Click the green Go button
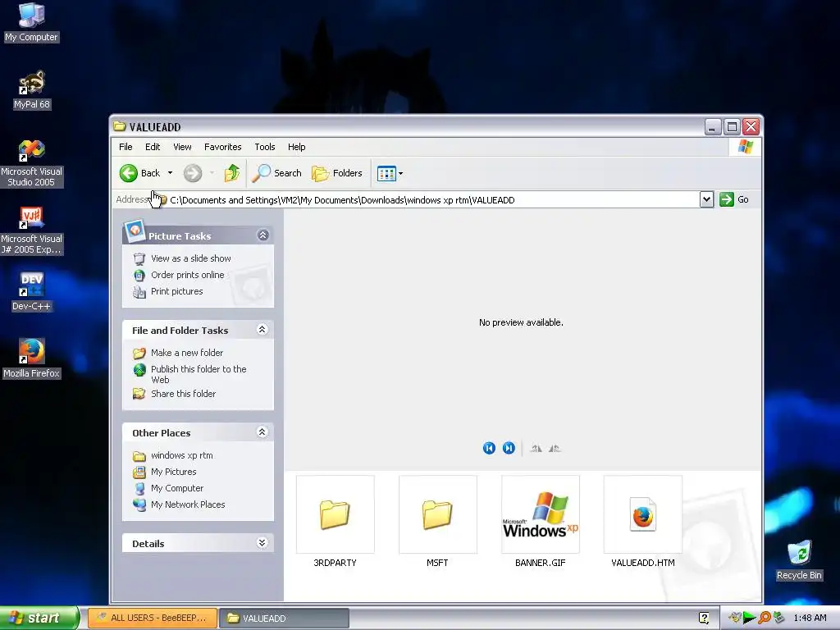This screenshot has height=630, width=840. click(734, 199)
